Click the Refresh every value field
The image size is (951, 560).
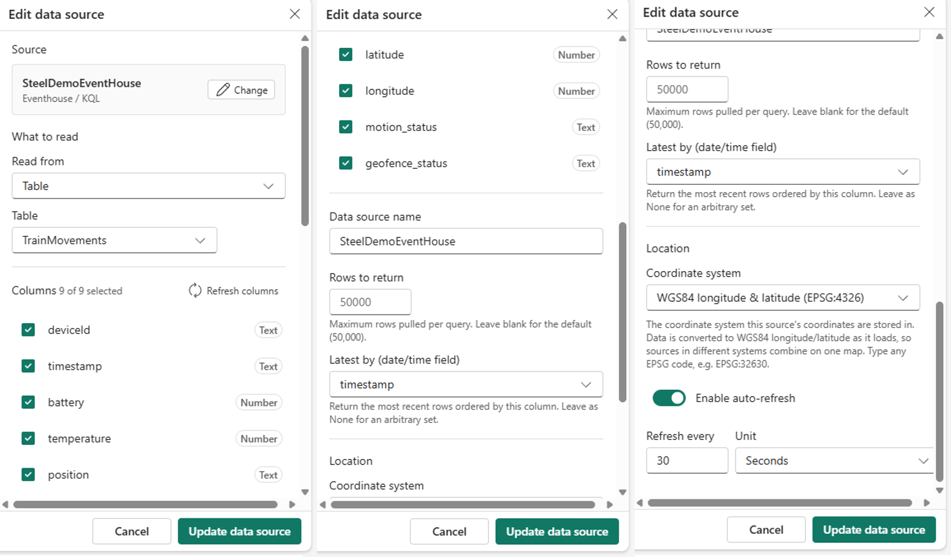tap(687, 461)
